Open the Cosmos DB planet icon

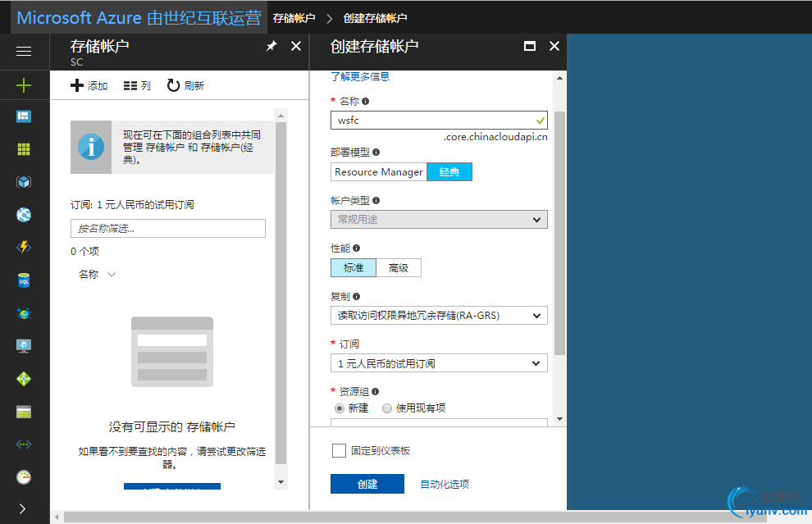[24, 312]
